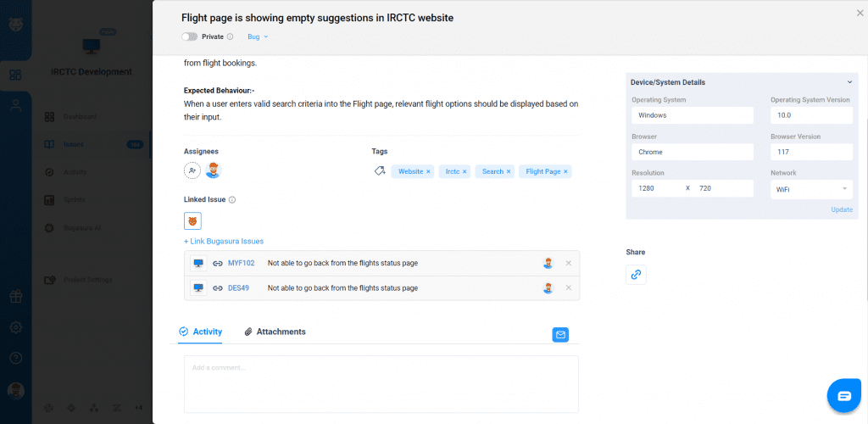Viewport: 868px width, 424px height.
Task: Click the user avatar at sidebar bottom
Action: (15, 390)
